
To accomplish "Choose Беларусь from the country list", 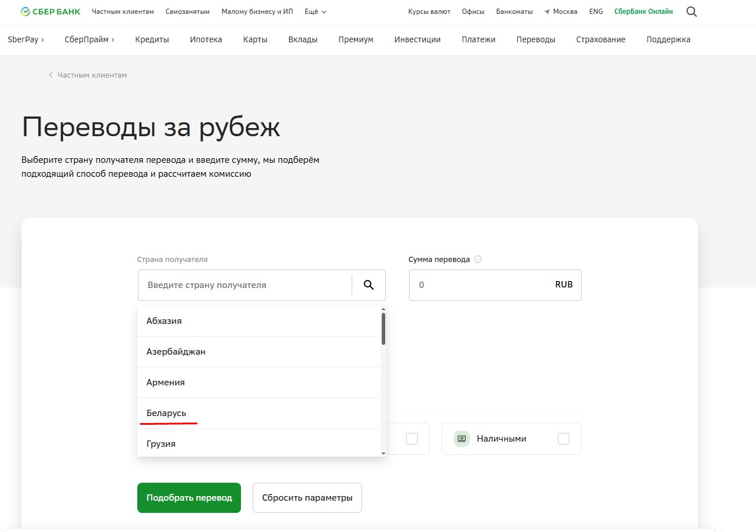I will click(x=259, y=413).
